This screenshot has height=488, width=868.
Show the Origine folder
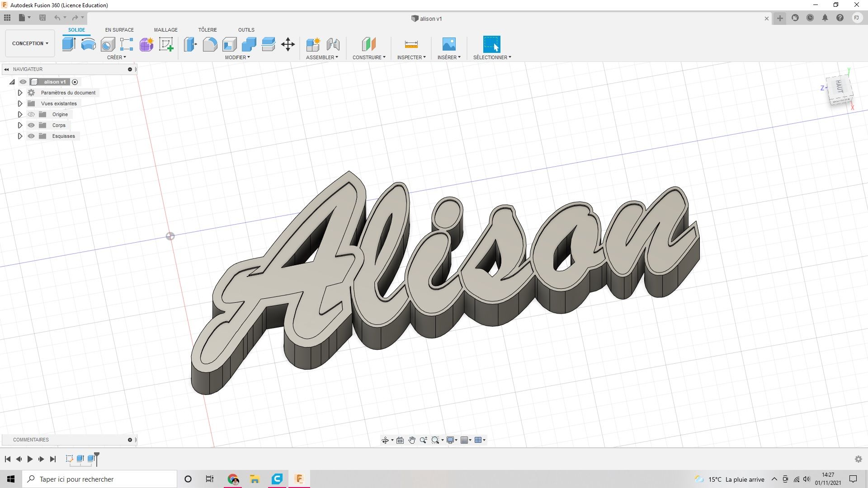[31, 114]
